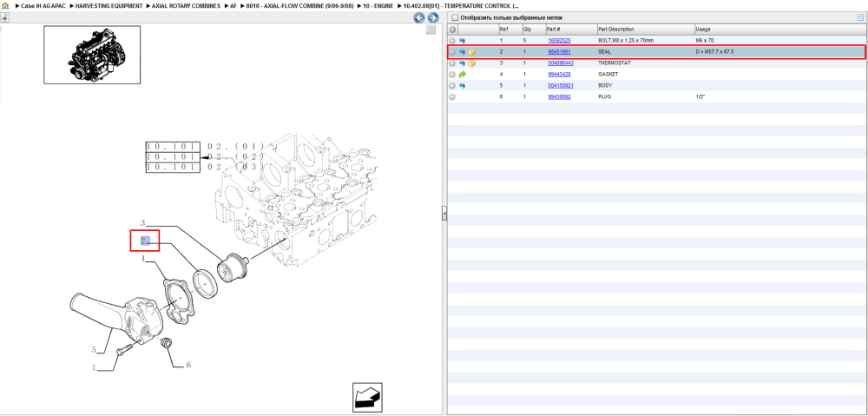Click yellow box icon in SEAL row
Viewport: 868px width, 416px height.
pyautogui.click(x=471, y=52)
